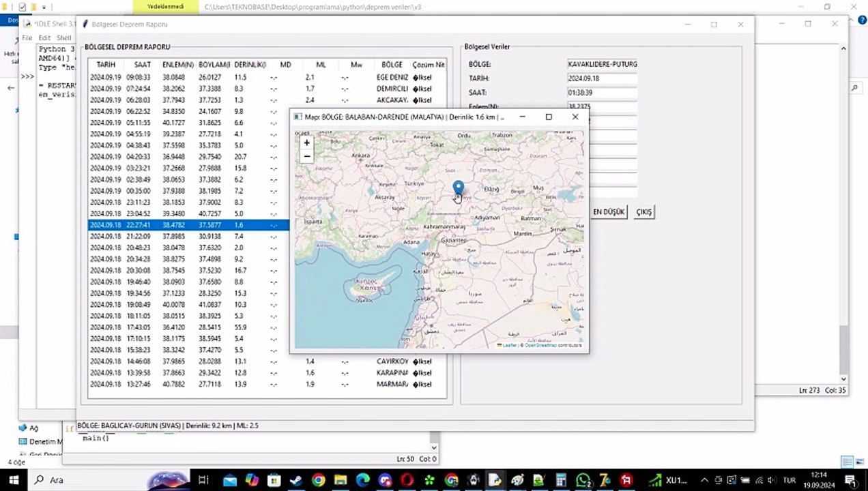The image size is (868, 491).
Task: Sort by TARİH column header
Action: [x=106, y=65]
